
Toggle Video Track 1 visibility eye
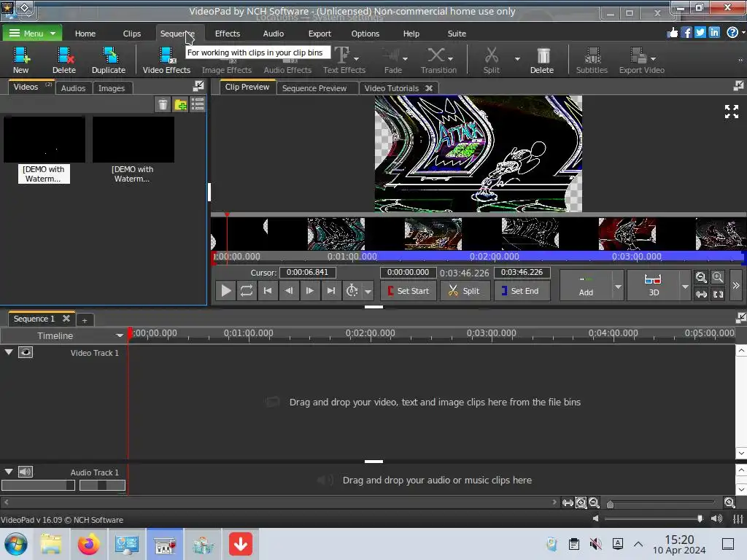(26, 352)
